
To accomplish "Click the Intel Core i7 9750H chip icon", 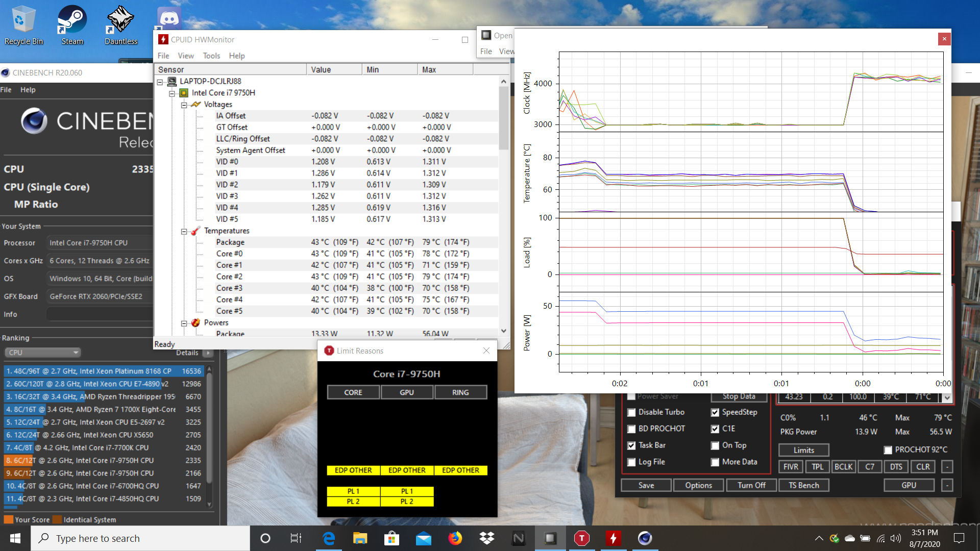I will pyautogui.click(x=184, y=93).
